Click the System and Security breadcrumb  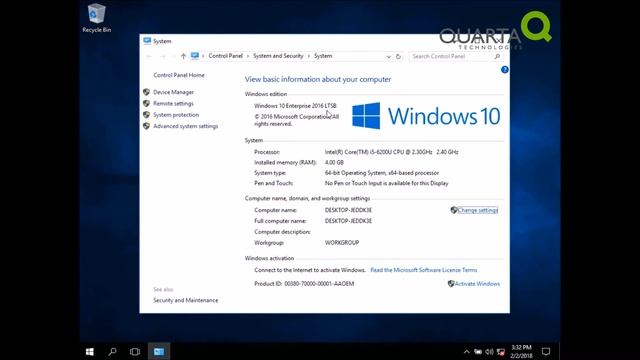pos(278,56)
